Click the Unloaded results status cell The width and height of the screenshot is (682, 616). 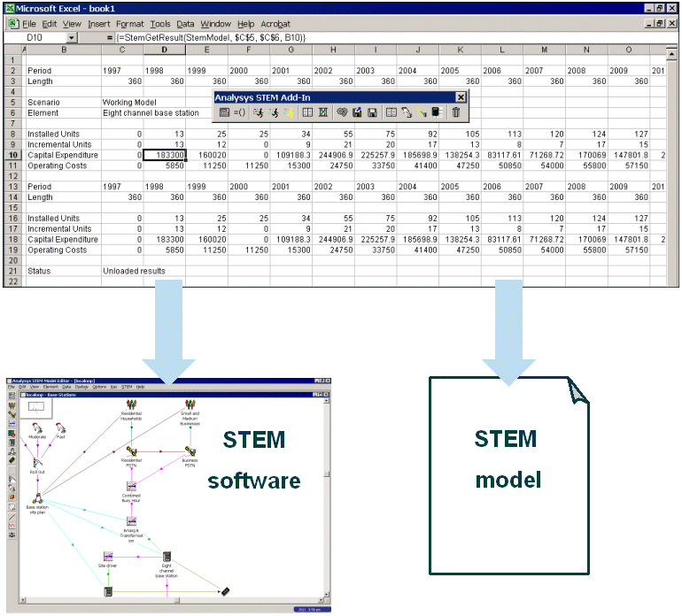click(134, 271)
